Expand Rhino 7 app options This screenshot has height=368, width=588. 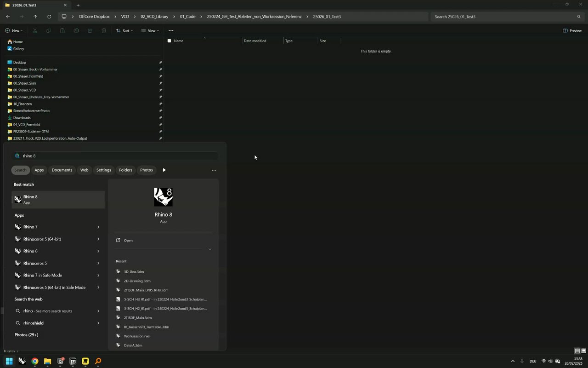click(x=98, y=227)
